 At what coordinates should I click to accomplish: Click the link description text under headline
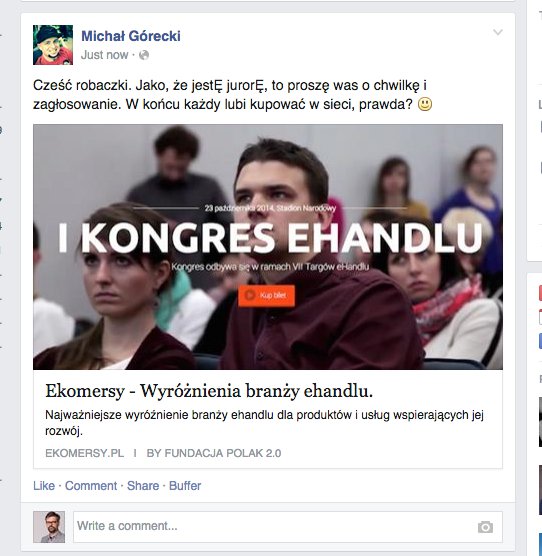coord(264,423)
